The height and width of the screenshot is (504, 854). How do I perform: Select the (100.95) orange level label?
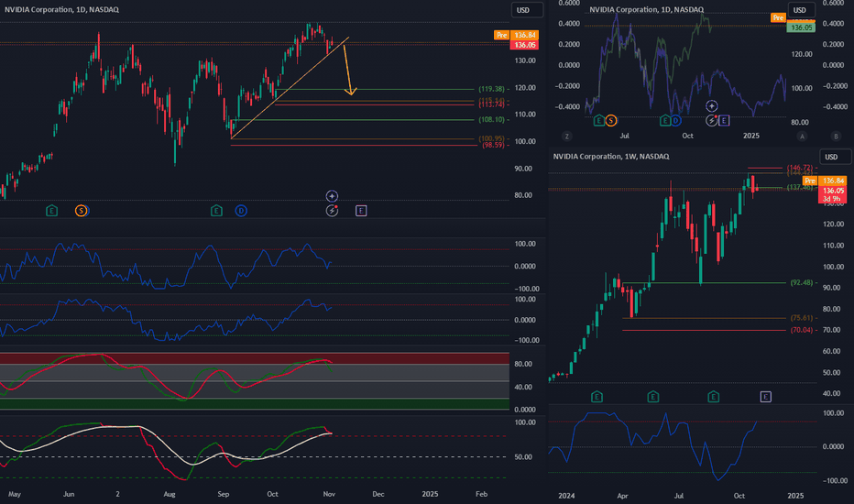[491, 138]
